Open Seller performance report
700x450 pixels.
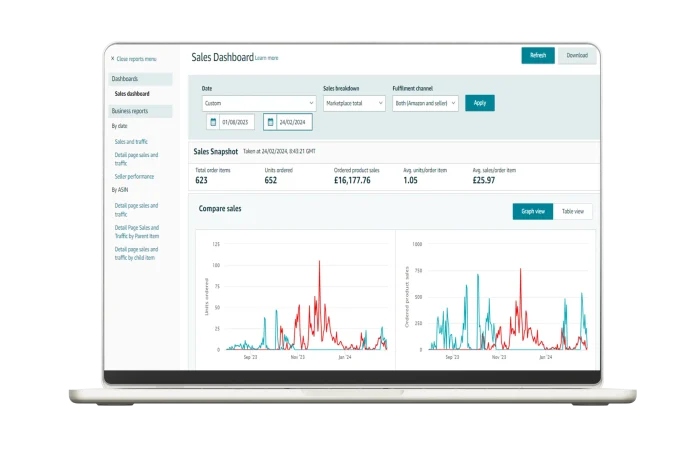point(134,176)
